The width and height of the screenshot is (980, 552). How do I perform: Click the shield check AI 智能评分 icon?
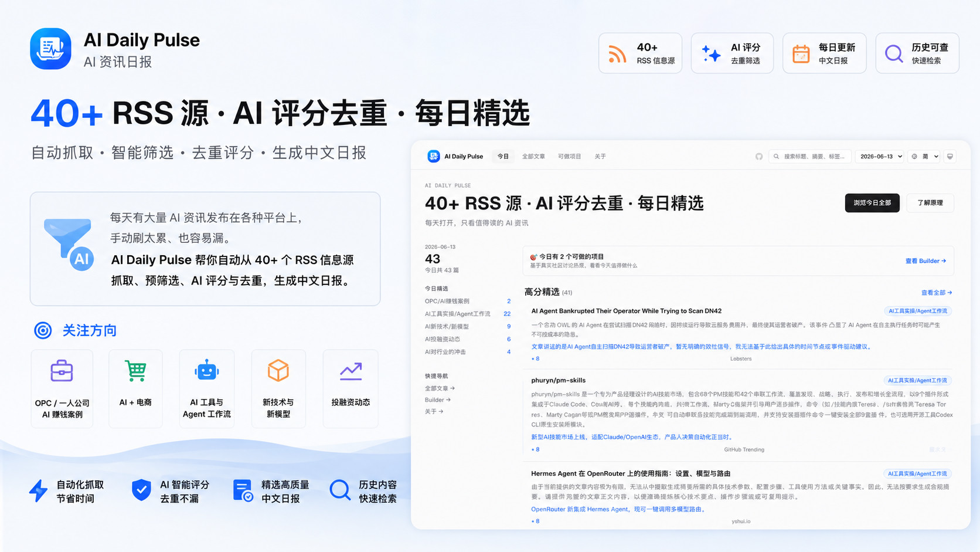[141, 490]
